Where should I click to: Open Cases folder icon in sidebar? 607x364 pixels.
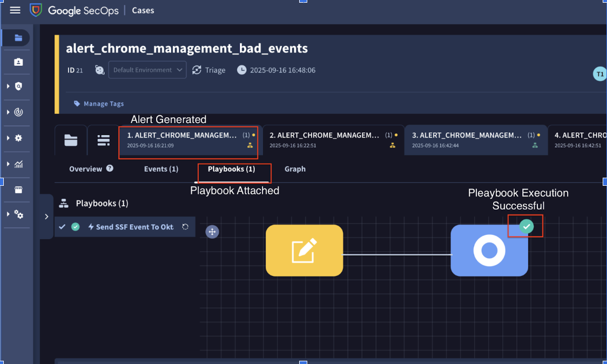click(18, 38)
